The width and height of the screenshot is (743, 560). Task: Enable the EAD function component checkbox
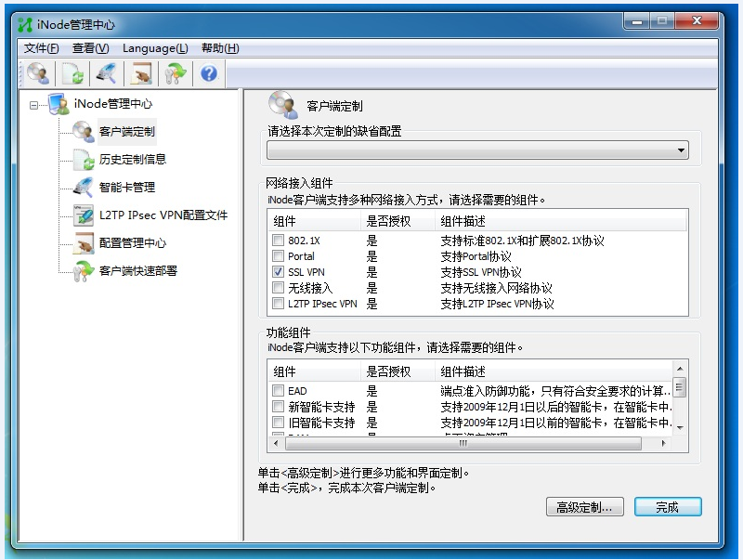278,391
